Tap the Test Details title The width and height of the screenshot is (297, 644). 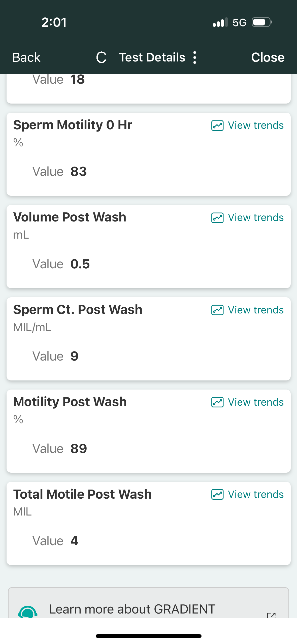[x=152, y=57]
